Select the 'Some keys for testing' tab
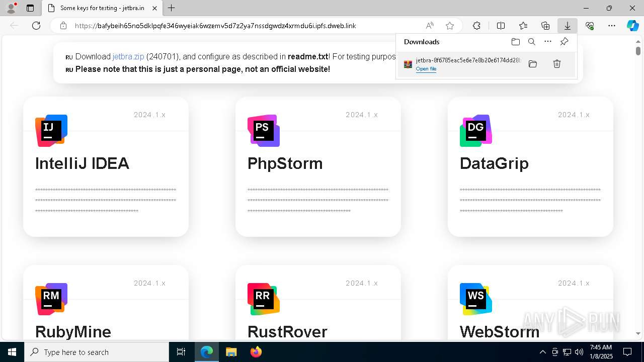The width and height of the screenshot is (644, 362). pos(102,8)
